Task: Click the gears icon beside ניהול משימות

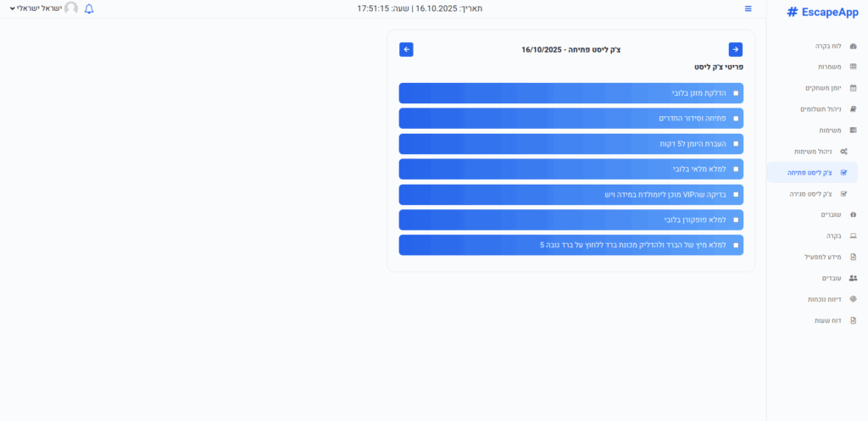Action: pyautogui.click(x=843, y=152)
